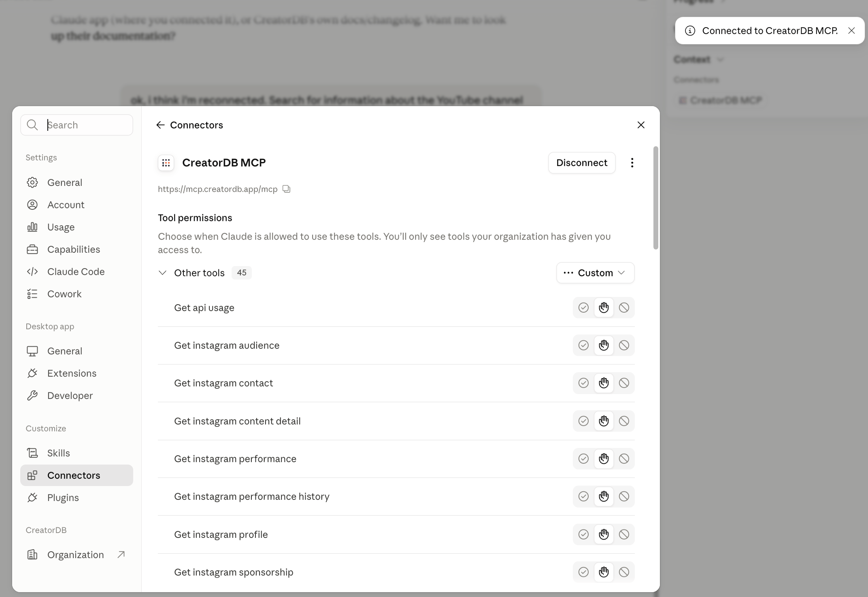Block the Get instagram profile tool
868x597 pixels.
624,535
